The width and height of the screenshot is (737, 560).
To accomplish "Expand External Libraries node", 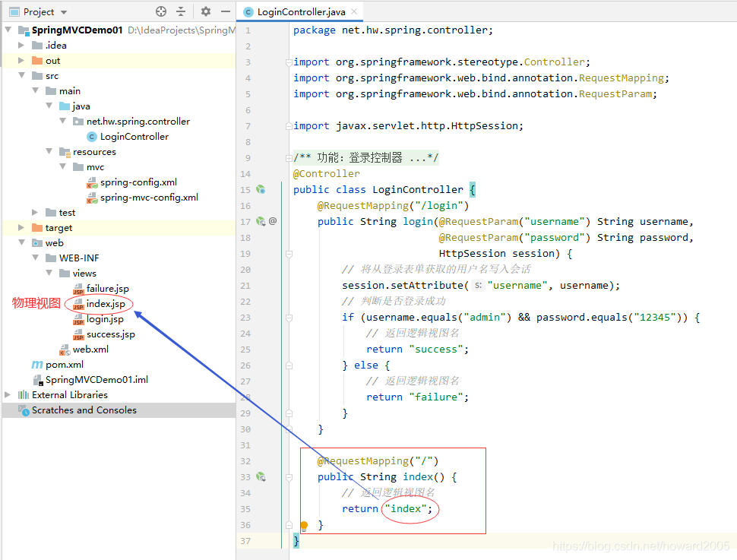I will click(x=8, y=394).
